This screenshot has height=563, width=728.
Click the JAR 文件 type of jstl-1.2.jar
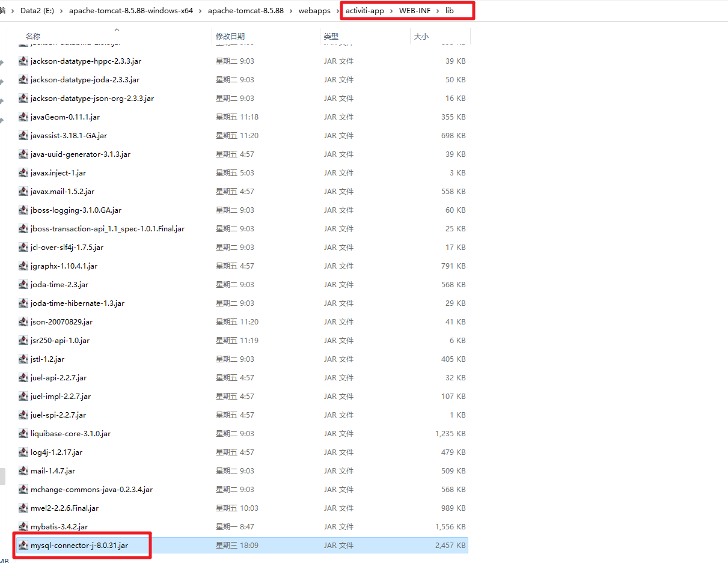pos(338,359)
